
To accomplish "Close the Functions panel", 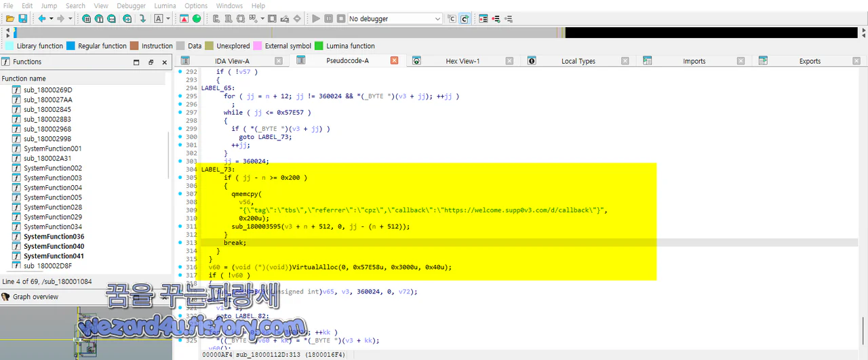I will click(164, 62).
